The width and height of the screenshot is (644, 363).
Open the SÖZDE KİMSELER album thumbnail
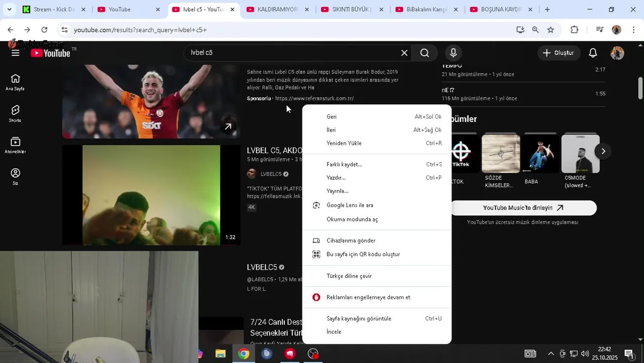tap(500, 153)
